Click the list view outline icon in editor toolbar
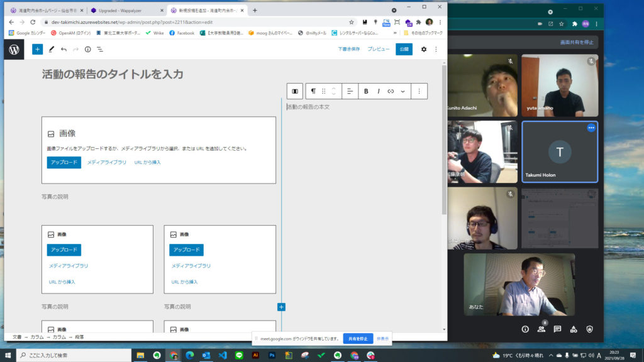Viewport: 644px width, 362px height. click(100, 49)
